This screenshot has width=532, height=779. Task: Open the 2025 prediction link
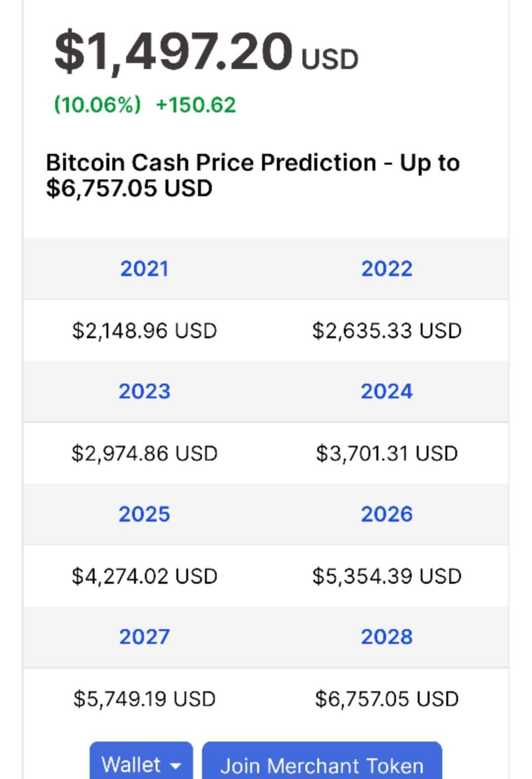pyautogui.click(x=144, y=514)
